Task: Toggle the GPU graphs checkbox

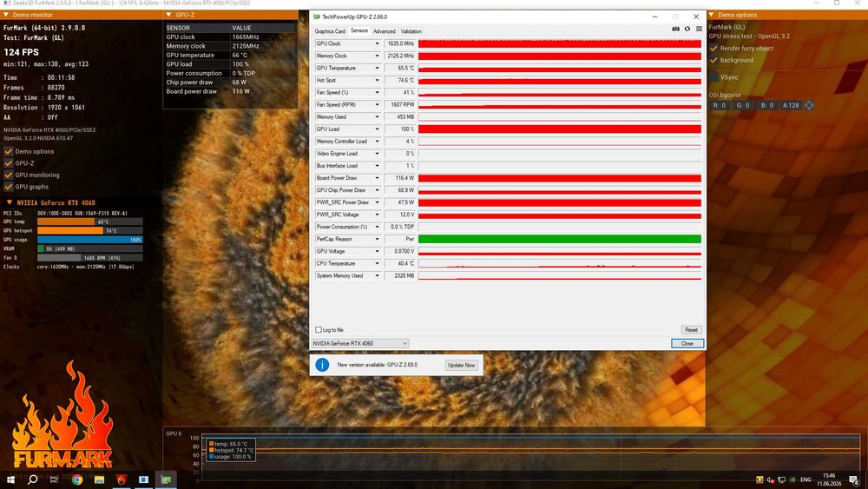Action: (x=9, y=187)
